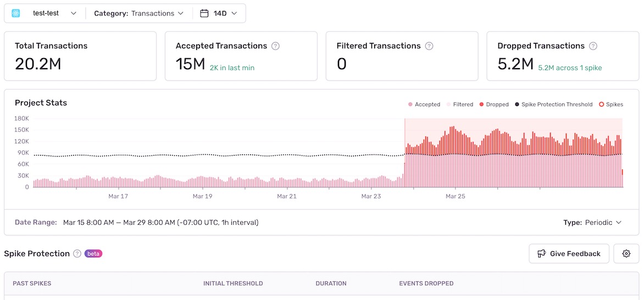Click the beta badge next to Spike Protection

pos(93,253)
